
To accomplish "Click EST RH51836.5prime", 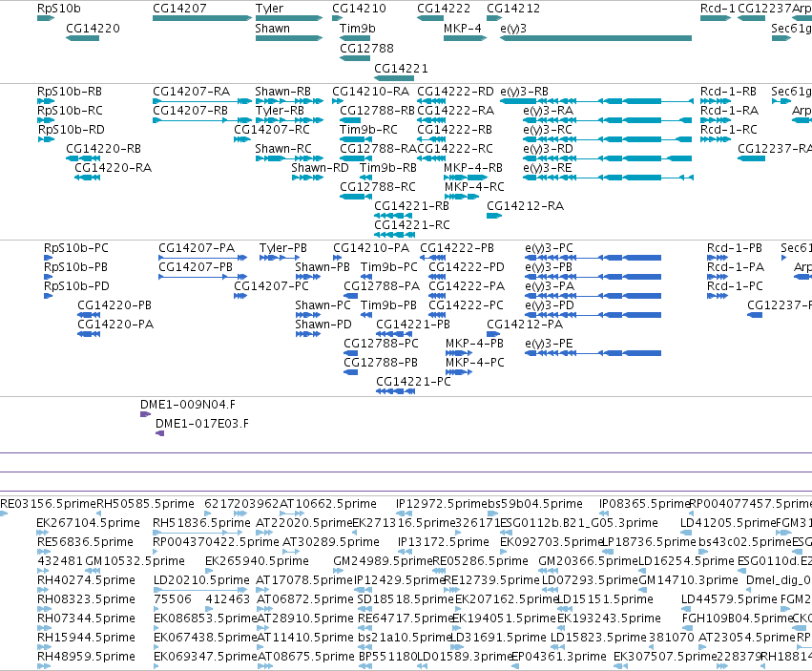I will (201, 523).
